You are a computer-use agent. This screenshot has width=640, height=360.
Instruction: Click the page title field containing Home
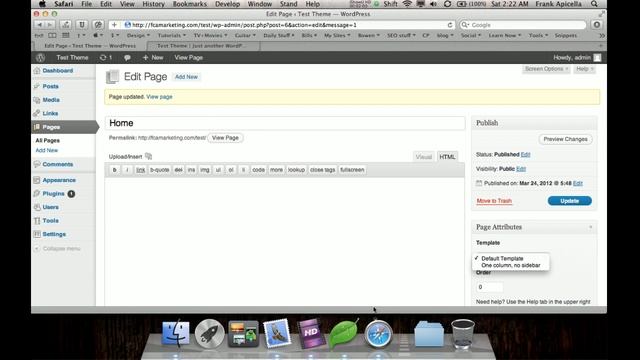(285, 123)
